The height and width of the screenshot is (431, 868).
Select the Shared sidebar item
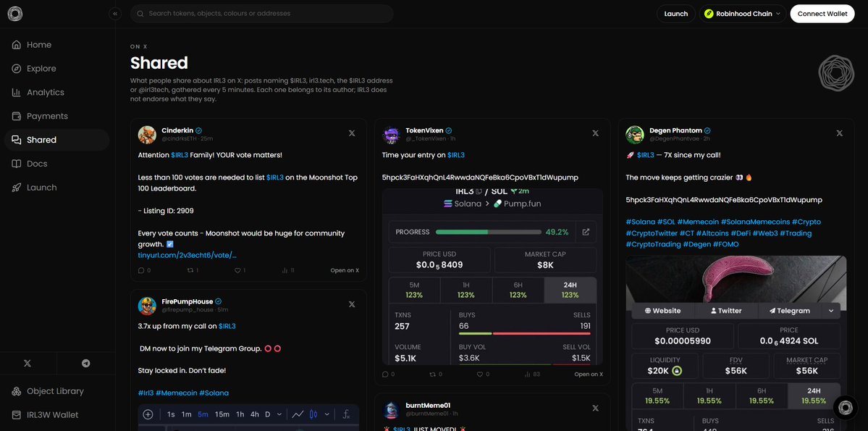57,140
